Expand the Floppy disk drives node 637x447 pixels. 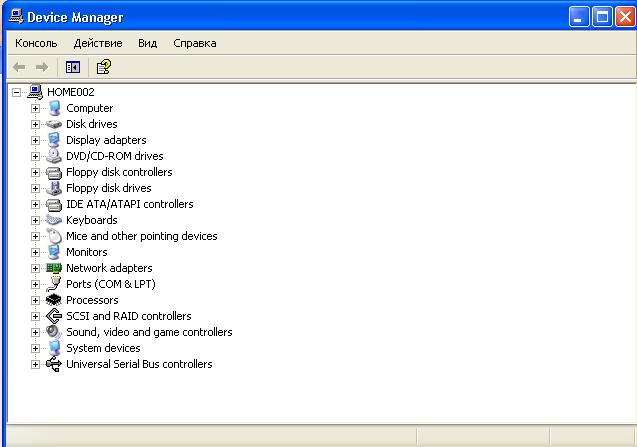[35, 188]
